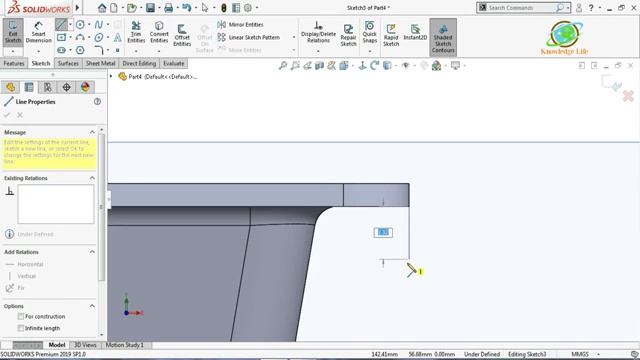The height and width of the screenshot is (360, 640).
Task: Switch to the Evaluate tab
Action: (174, 63)
